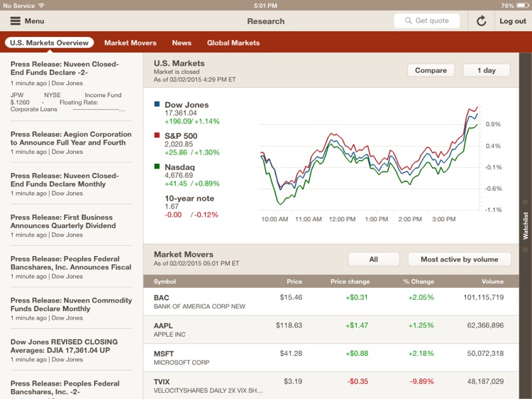Screen dimensions: 532x399
Task: Open First Business Quarterly Dividend article
Action: [71, 226]
